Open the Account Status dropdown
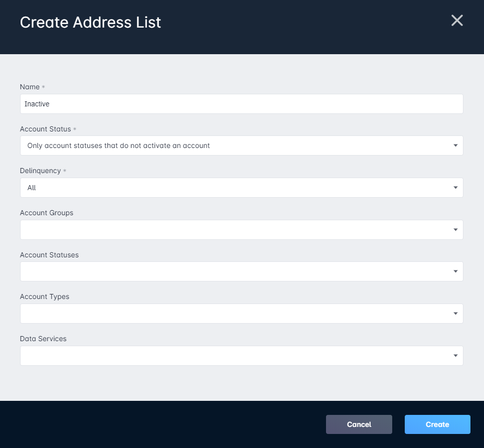Image resolution: width=484 pixels, height=448 pixels. coord(241,145)
